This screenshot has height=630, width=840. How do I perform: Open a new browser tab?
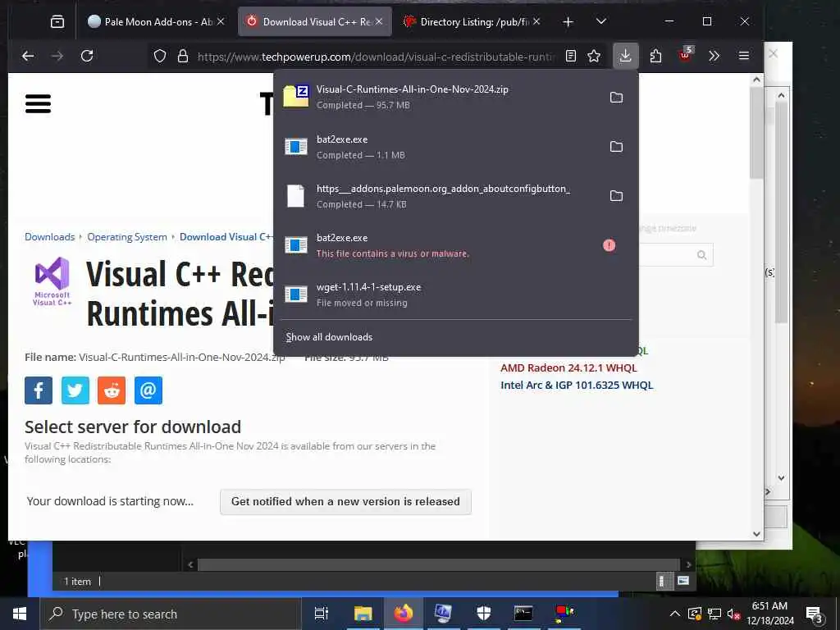pos(568,22)
